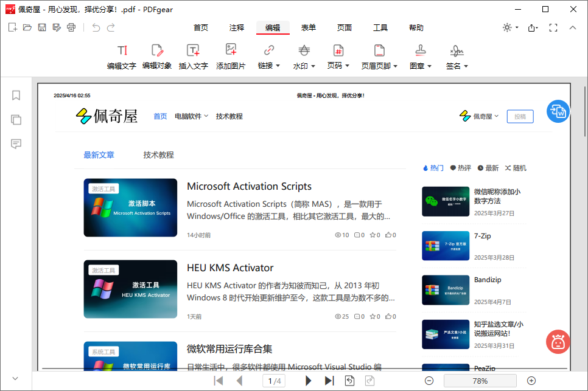Click 添加图片 to insert image

231,57
